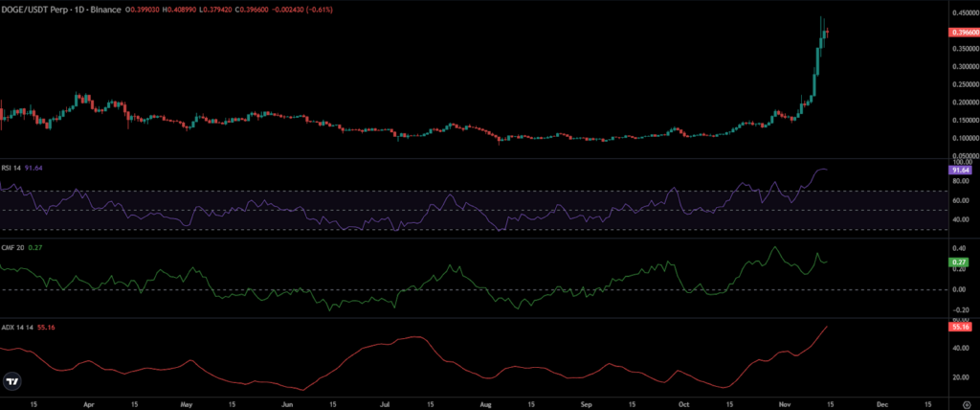
Task: Click 0.40 on the CMF scale
Action: [x=959, y=248]
